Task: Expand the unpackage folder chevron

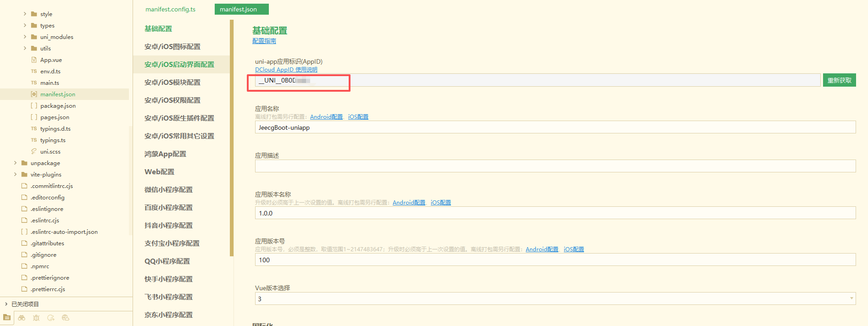Action: coord(15,163)
